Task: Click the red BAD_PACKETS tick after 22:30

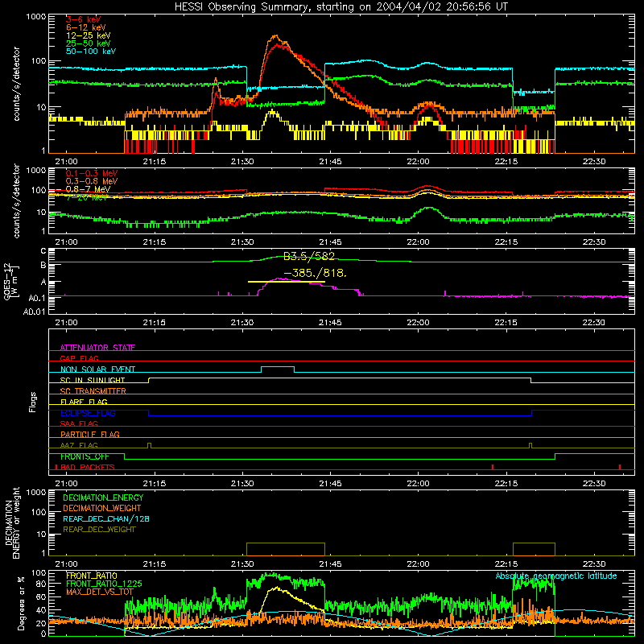Action: pos(620,467)
